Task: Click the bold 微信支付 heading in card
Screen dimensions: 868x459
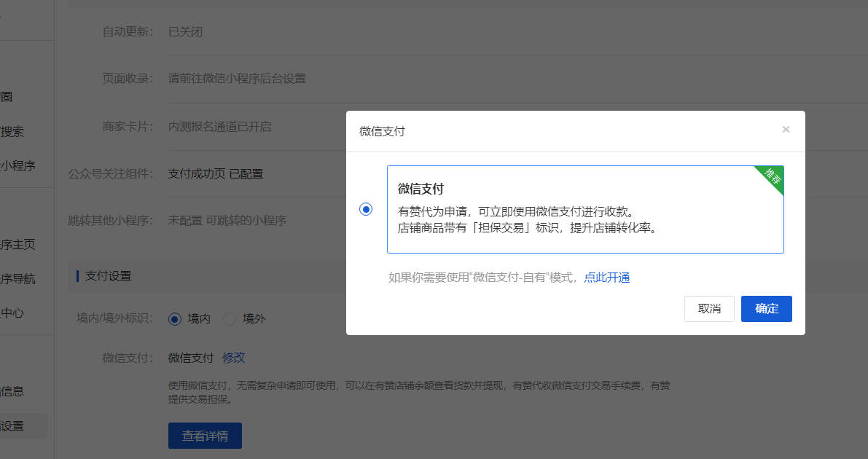Action: point(421,189)
